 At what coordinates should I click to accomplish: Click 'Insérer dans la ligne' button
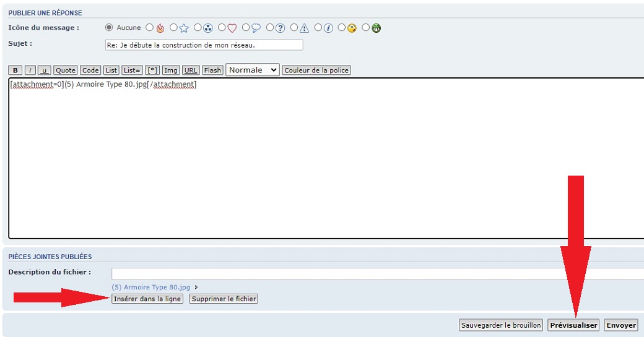[147, 299]
